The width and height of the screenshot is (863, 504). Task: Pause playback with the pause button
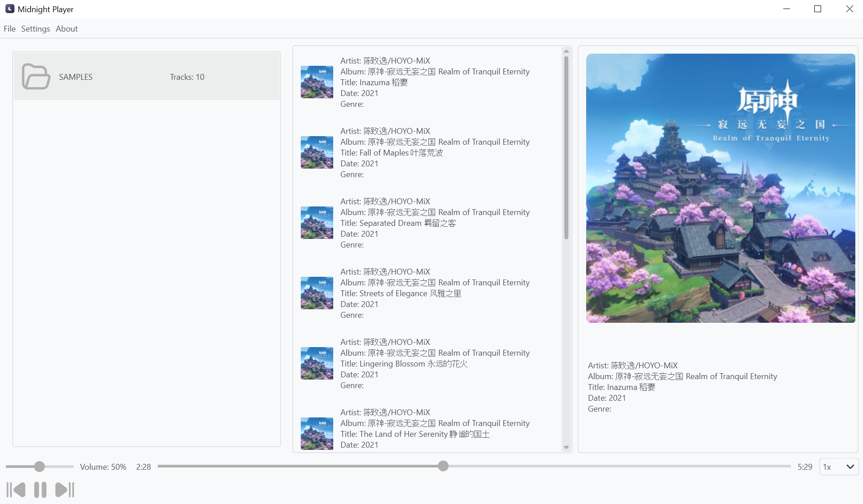(40, 490)
